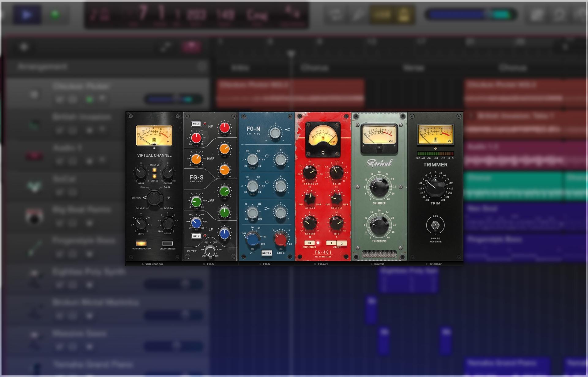Click the low shelf icon on FG-N
The width and height of the screenshot is (588, 377).
tap(267, 208)
